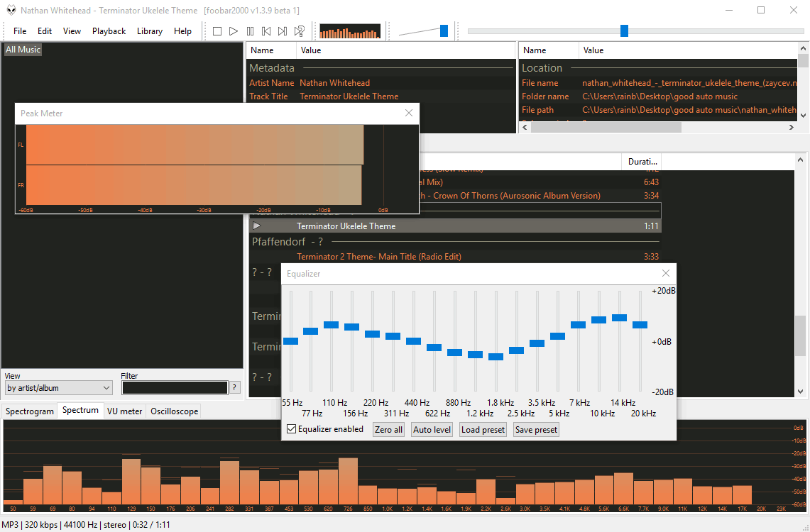Select the Terminator Ukelele Theme playlist row
This screenshot has height=532, width=810.
pos(456,226)
